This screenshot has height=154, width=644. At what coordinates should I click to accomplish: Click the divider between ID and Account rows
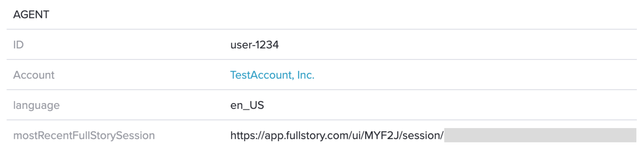point(321,59)
